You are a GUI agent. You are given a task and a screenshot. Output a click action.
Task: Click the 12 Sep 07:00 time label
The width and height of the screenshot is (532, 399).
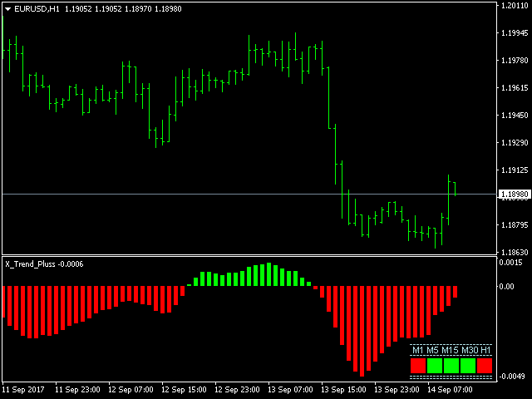pos(131,390)
